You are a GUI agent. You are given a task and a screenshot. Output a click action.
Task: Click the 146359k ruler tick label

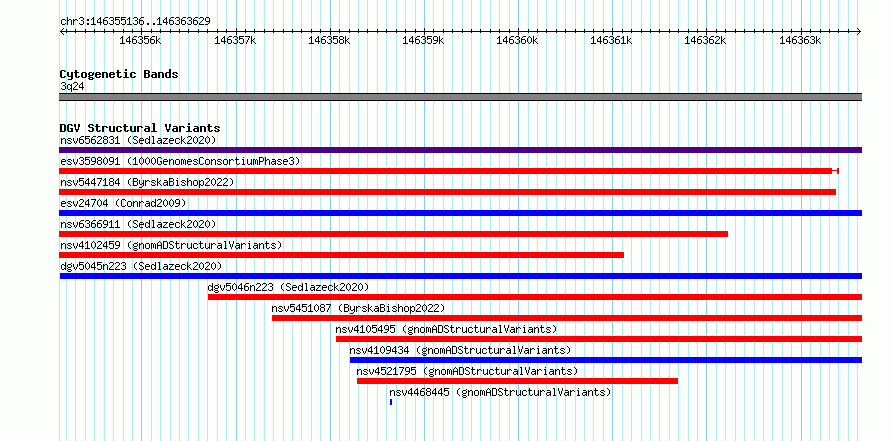coord(423,41)
